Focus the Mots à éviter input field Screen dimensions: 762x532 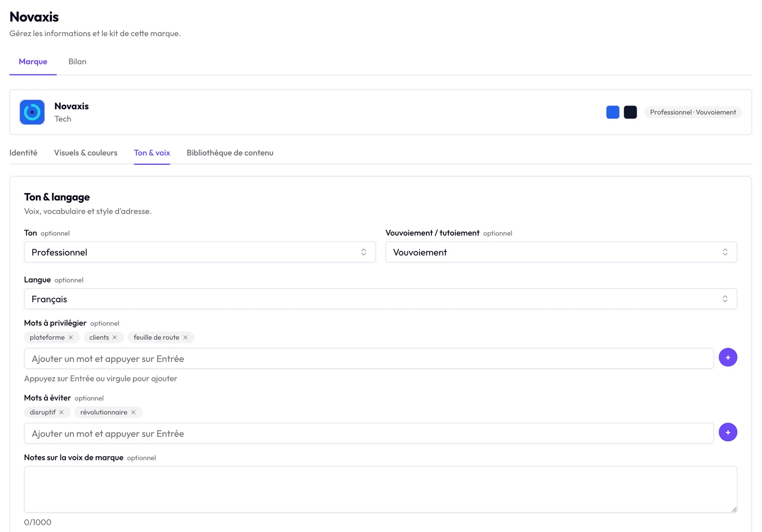tap(369, 433)
